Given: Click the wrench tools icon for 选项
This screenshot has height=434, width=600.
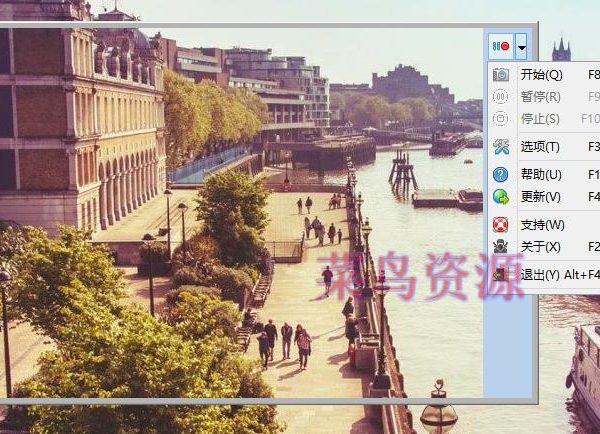Looking at the screenshot, I should [501, 147].
